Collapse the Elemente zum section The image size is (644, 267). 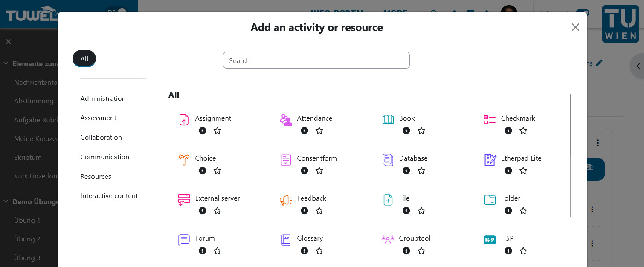pos(6,63)
